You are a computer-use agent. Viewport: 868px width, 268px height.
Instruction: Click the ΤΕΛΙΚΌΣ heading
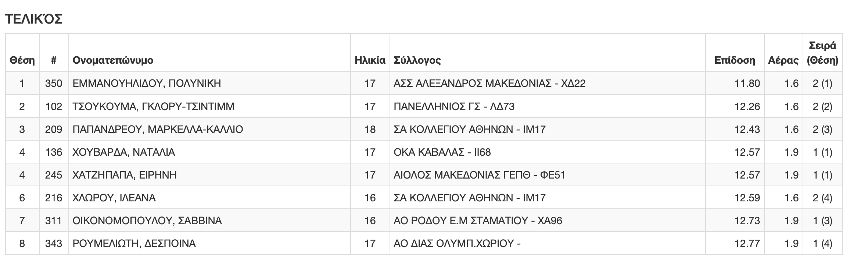(x=34, y=18)
